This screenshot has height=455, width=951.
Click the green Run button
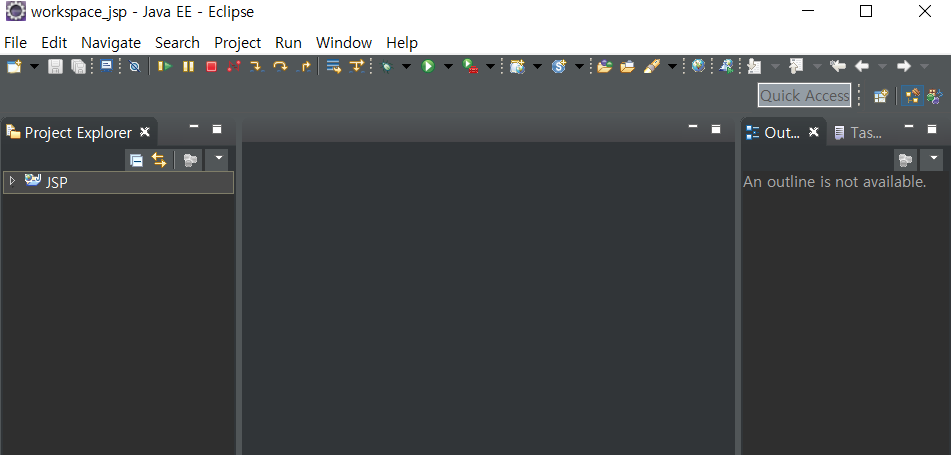428,66
